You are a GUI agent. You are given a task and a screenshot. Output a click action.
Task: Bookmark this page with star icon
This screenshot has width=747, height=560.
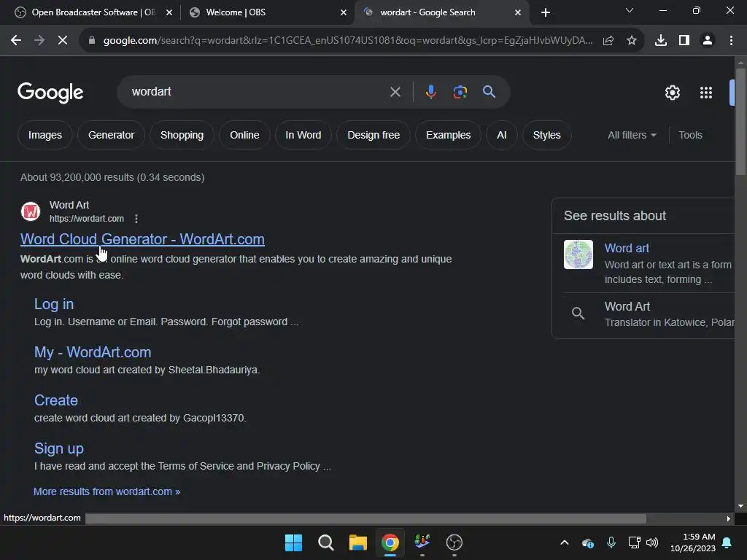point(632,41)
